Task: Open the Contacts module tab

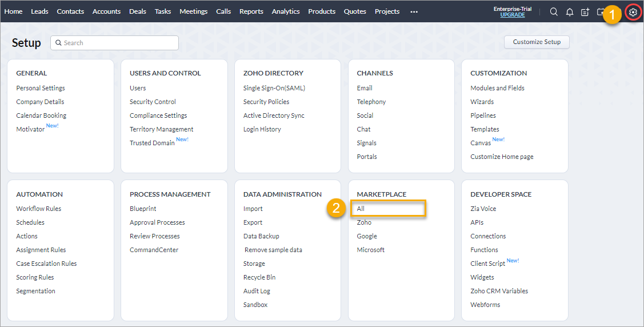Action: click(x=70, y=11)
